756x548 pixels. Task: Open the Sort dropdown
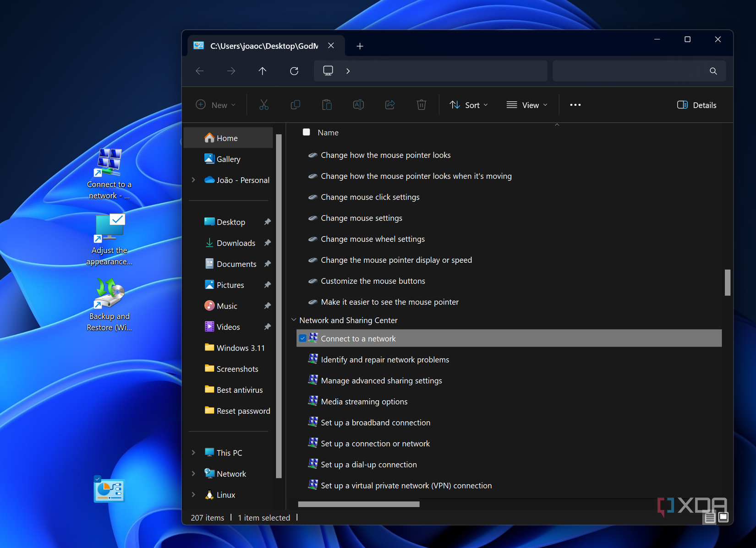coord(469,105)
